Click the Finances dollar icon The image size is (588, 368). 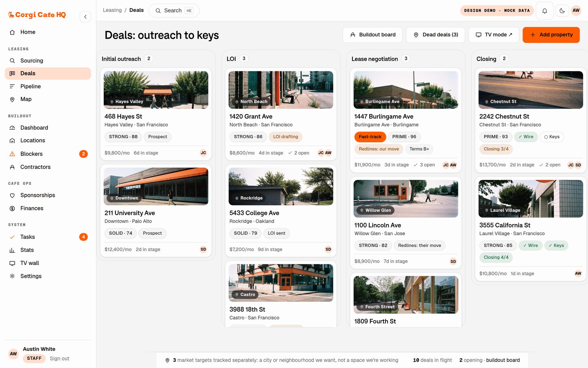[12, 208]
